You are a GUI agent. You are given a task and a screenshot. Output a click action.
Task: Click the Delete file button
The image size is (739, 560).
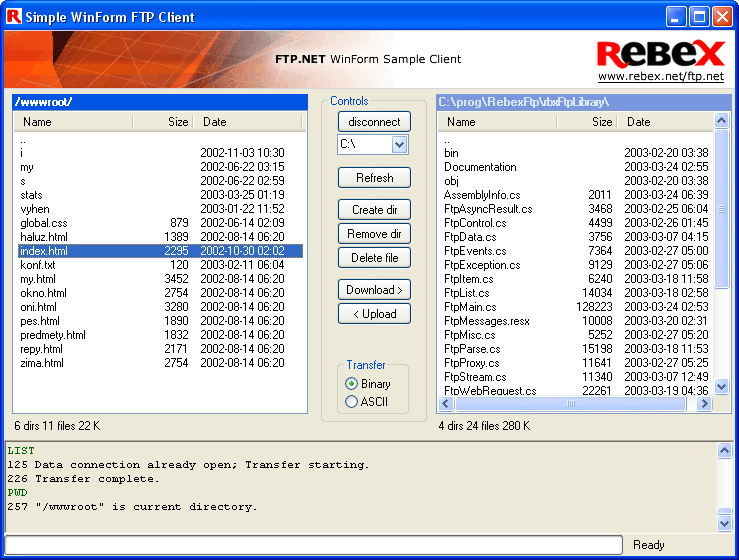(374, 258)
